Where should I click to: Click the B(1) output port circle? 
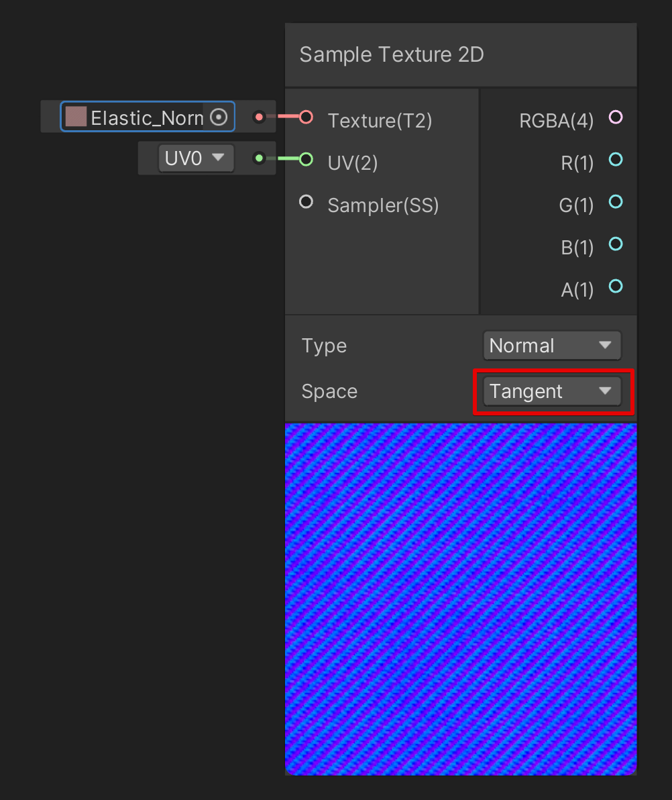point(616,244)
